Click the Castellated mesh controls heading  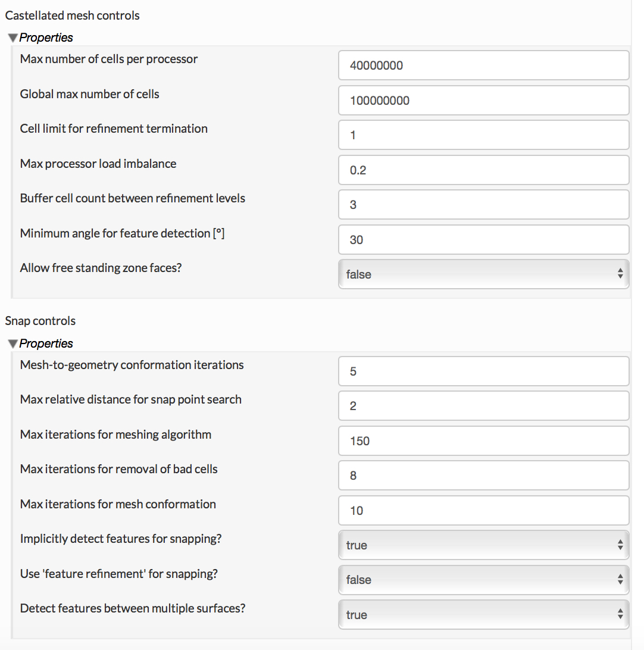(x=73, y=15)
